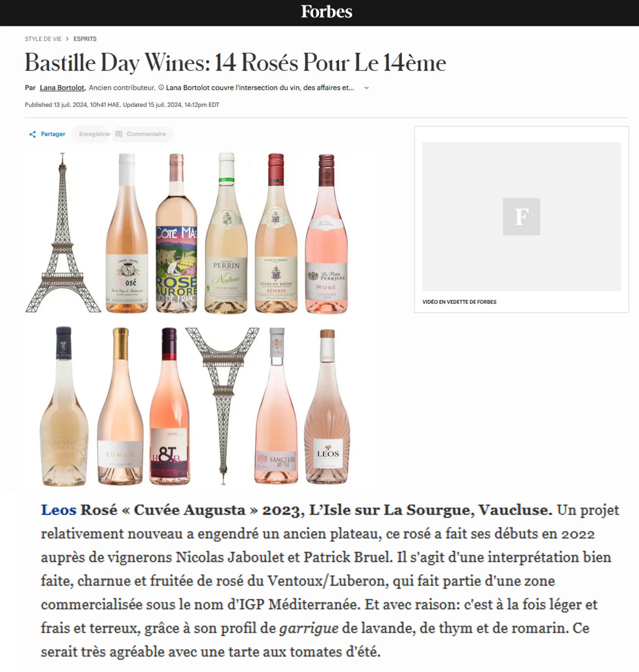The width and height of the screenshot is (639, 672).
Task: Click the breadcrumb arrow after Style de Vie
Action: tap(67, 39)
